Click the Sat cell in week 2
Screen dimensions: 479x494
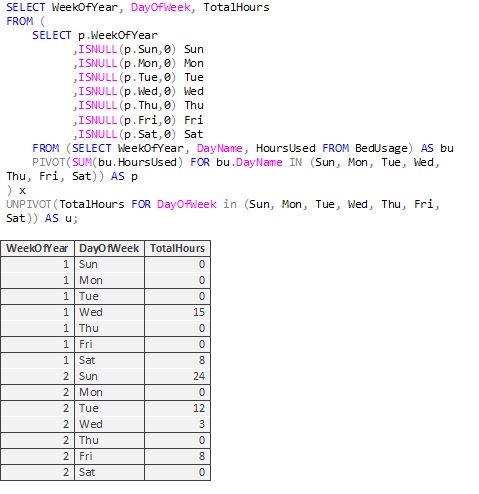click(x=109, y=472)
